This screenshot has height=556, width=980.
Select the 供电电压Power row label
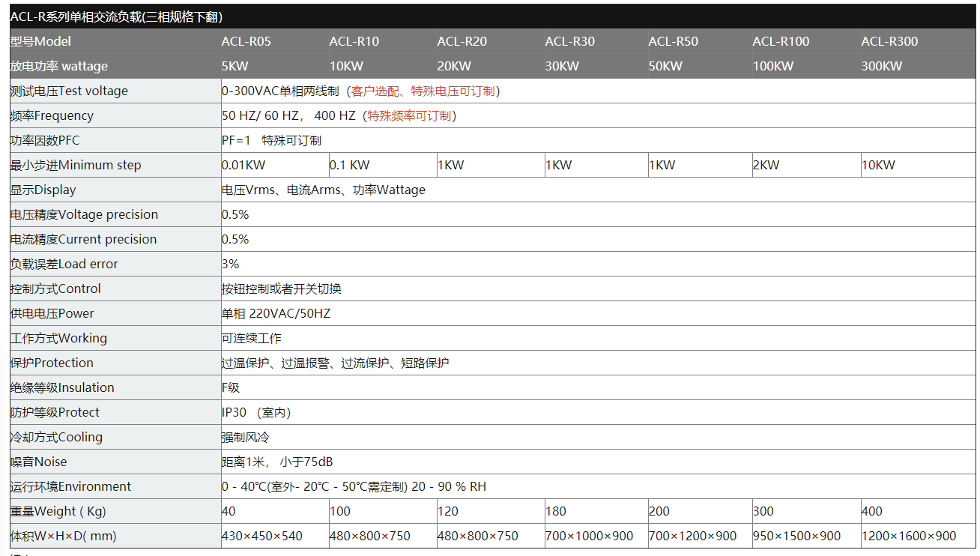(52, 313)
